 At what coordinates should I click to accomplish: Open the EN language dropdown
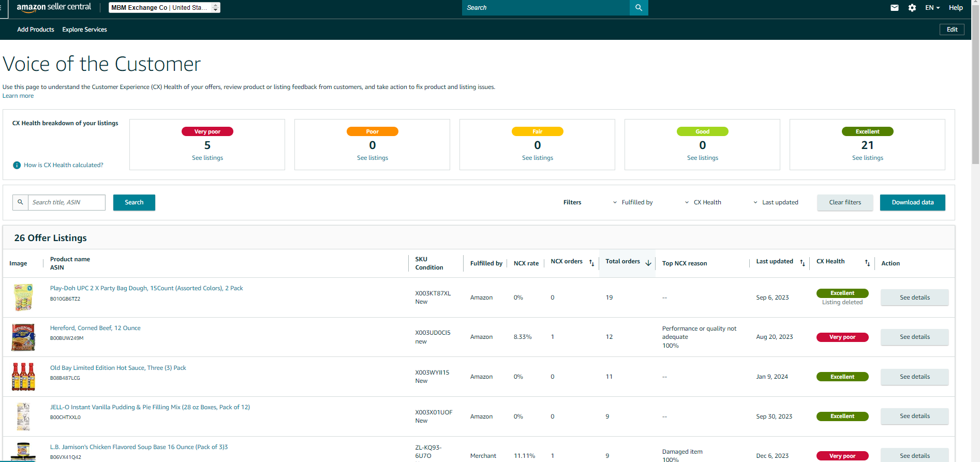[x=932, y=8]
